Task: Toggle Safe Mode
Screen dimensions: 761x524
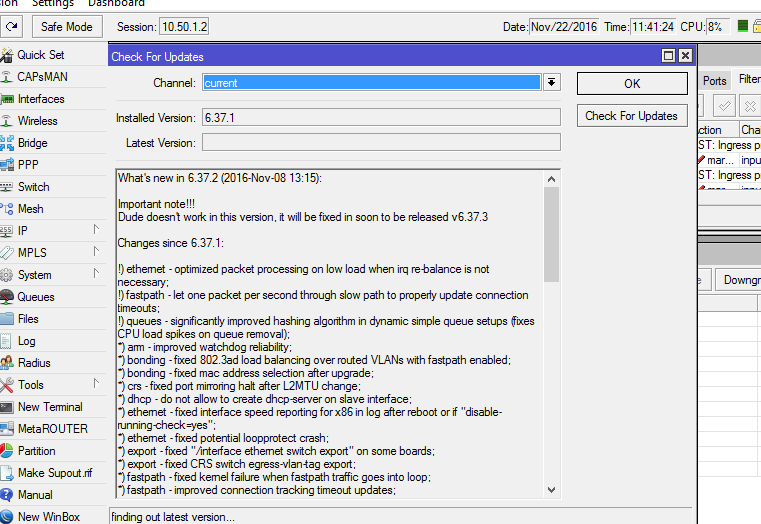Action: [x=67, y=27]
